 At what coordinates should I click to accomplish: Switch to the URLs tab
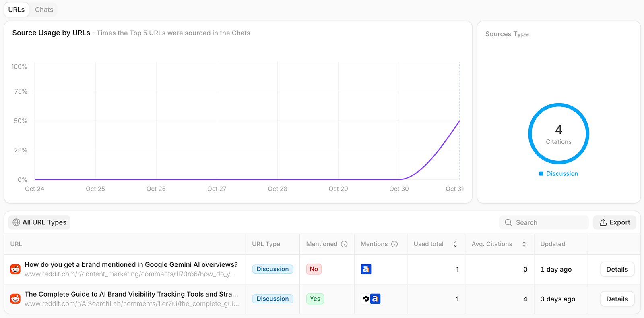[17, 10]
